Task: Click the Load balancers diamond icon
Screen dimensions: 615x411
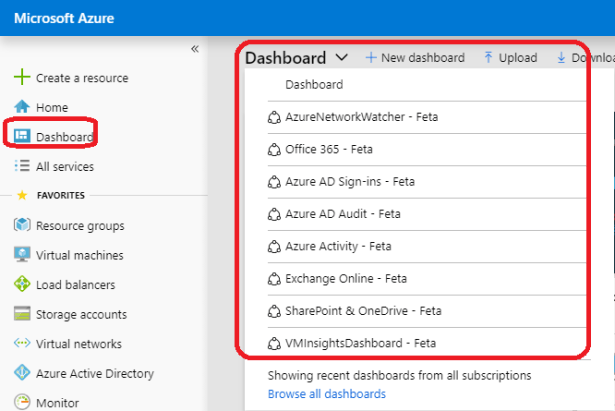Action: [x=22, y=284]
